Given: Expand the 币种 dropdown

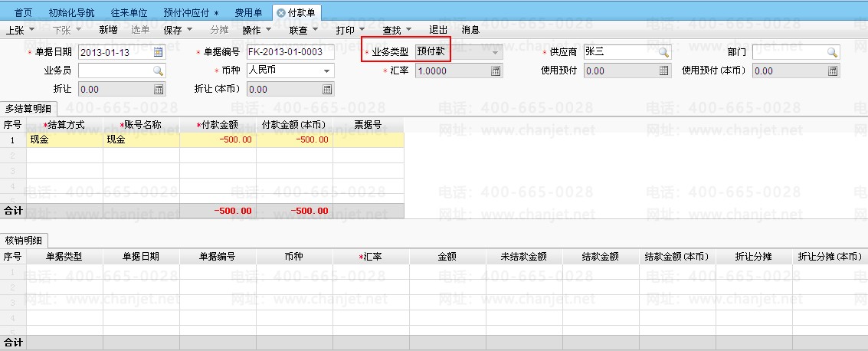Looking at the screenshot, I should (326, 71).
